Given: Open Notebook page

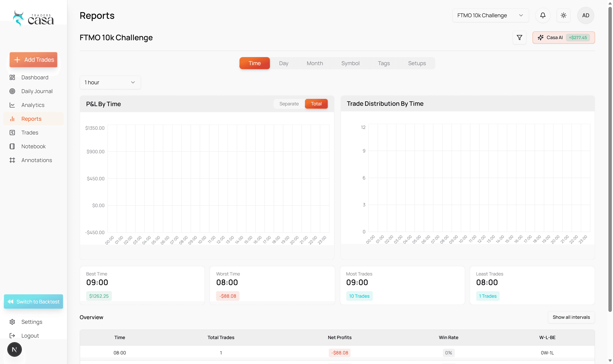Looking at the screenshot, I should 33,146.
